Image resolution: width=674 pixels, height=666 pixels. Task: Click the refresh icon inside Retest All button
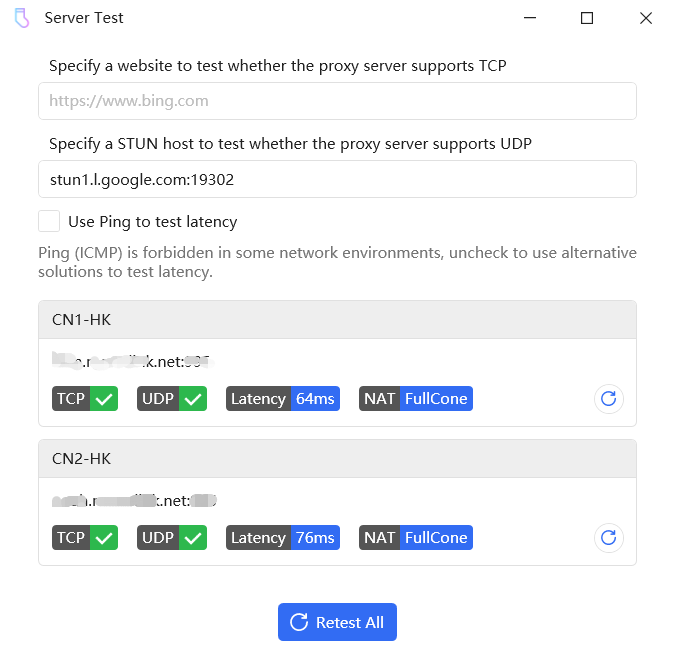(x=298, y=622)
